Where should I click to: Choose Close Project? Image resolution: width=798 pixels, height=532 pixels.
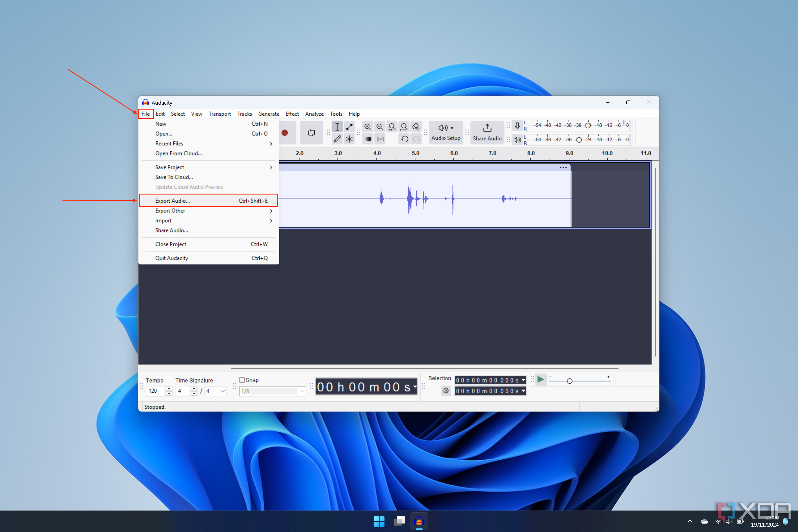(x=209, y=244)
